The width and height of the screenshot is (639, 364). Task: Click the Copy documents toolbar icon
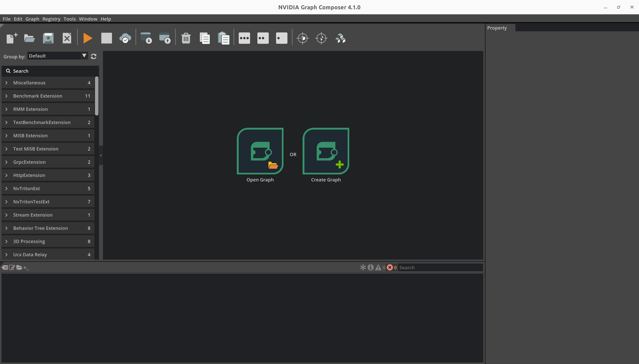205,38
